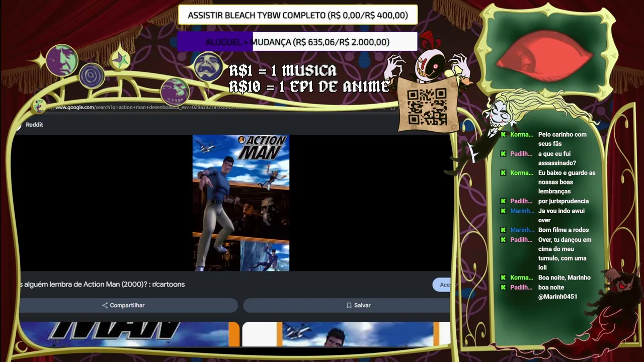Image resolution: width=644 pixels, height=362 pixels.
Task: Click the browser address bar with google.com URL
Action: [x=151, y=107]
